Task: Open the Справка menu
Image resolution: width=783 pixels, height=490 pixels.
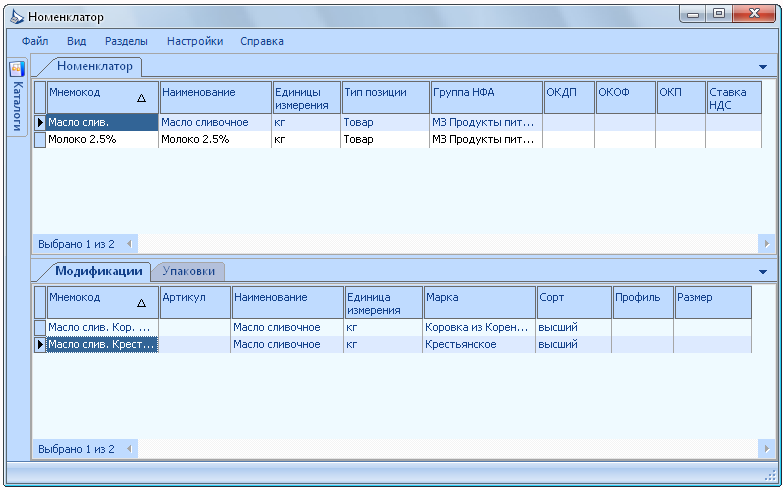Action: pos(262,41)
